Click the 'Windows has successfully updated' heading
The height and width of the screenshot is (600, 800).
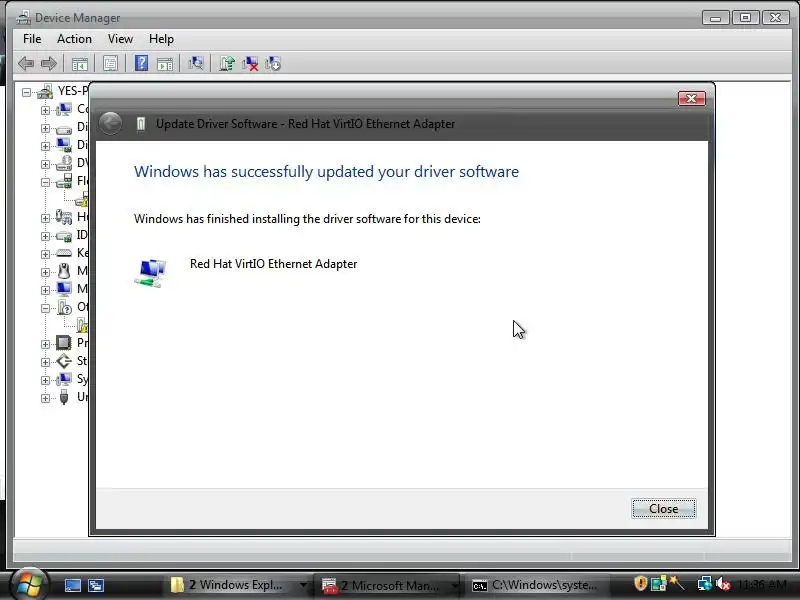(327, 172)
